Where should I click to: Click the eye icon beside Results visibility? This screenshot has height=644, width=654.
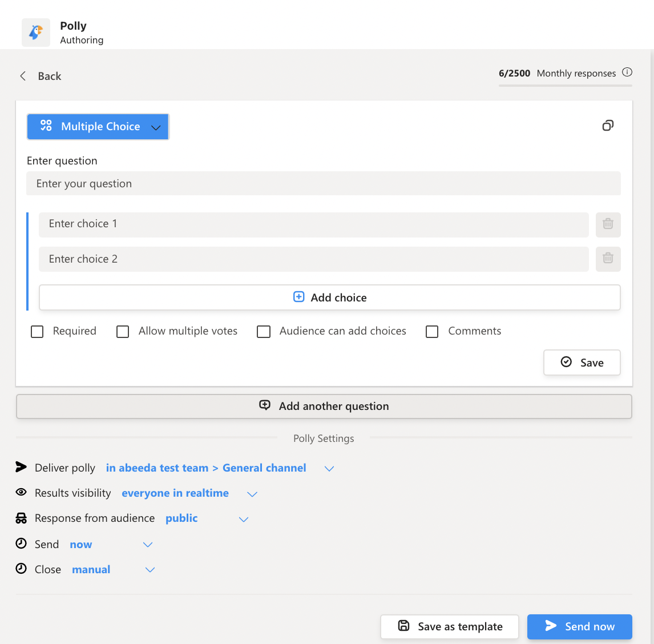pyautogui.click(x=21, y=492)
